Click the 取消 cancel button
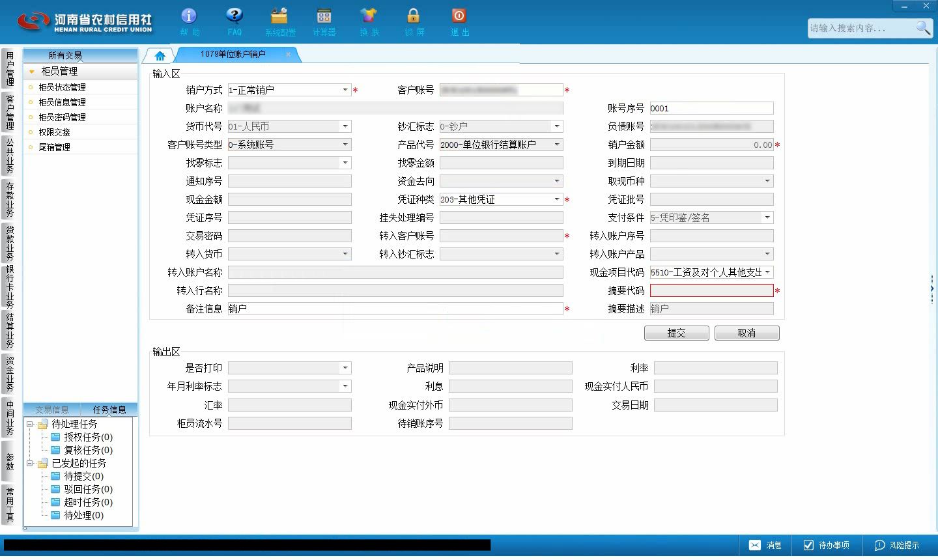This screenshot has width=938, height=560. (746, 333)
